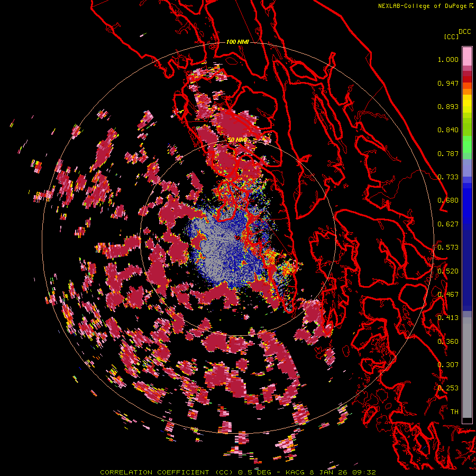The image size is (476, 476).
Task: Select the 0.893 scale value
Action: pos(448,106)
